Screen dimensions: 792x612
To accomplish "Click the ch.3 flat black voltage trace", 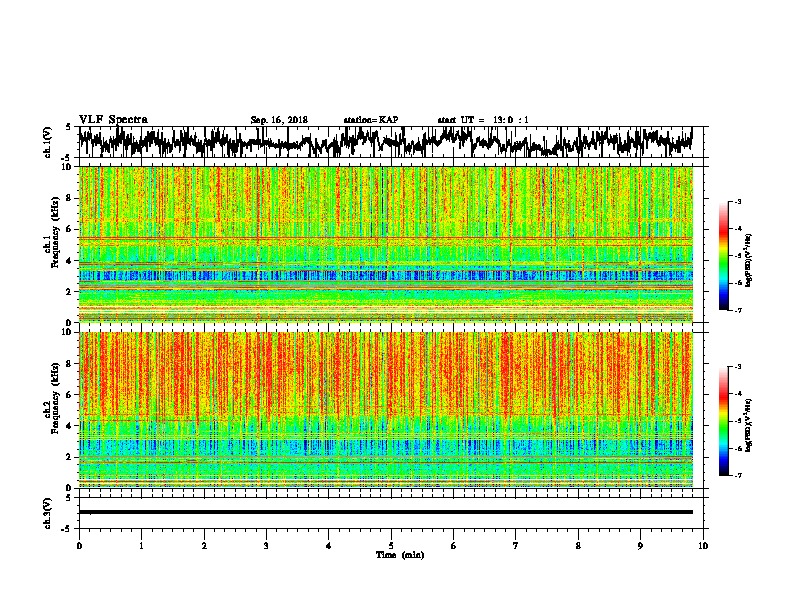I will click(x=385, y=512).
